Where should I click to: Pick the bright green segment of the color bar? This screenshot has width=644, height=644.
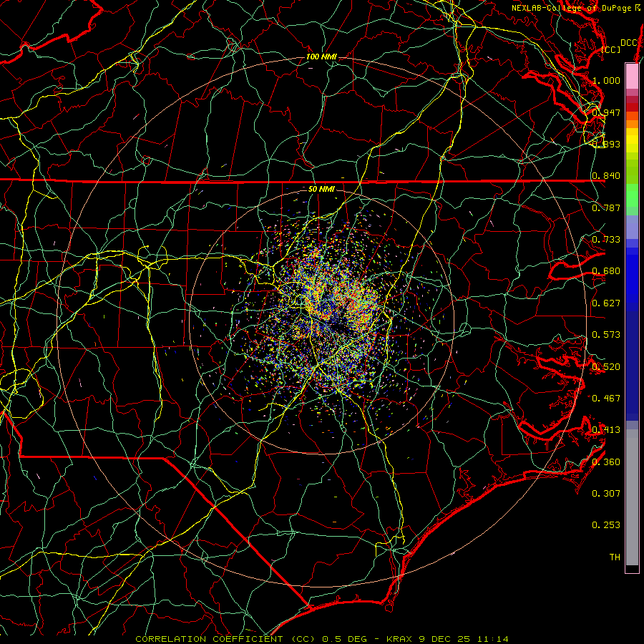[632, 196]
